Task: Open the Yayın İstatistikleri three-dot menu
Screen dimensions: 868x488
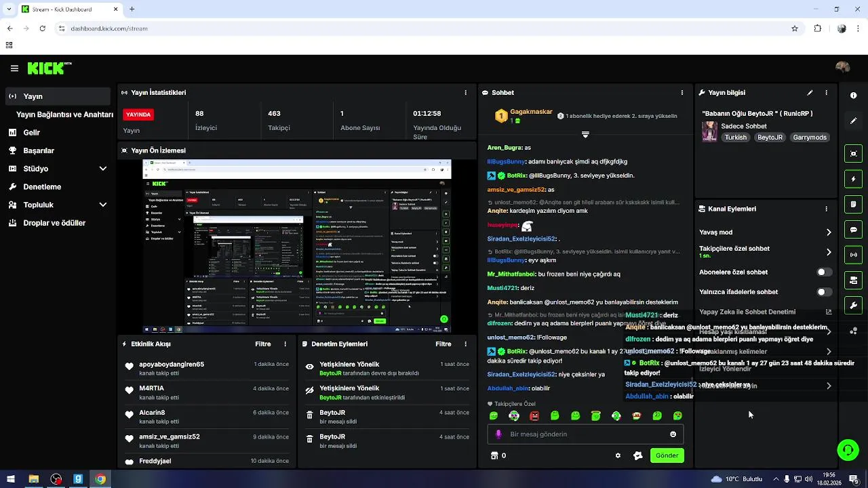Action: 465,92
